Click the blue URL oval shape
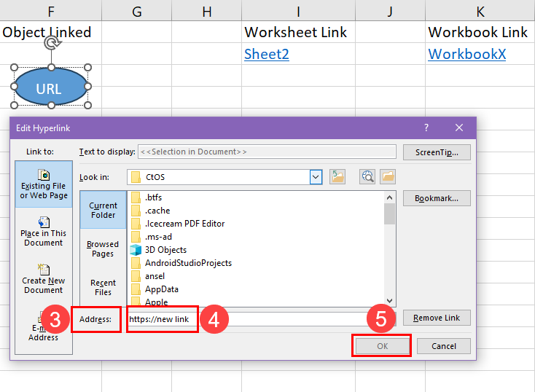 50,87
